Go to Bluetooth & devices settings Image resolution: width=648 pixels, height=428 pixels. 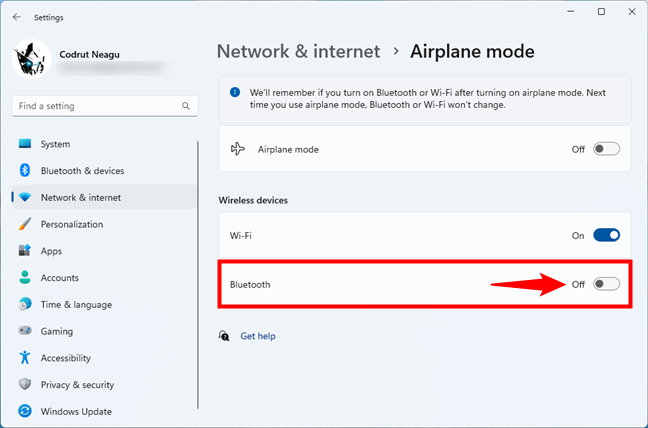[105, 170]
